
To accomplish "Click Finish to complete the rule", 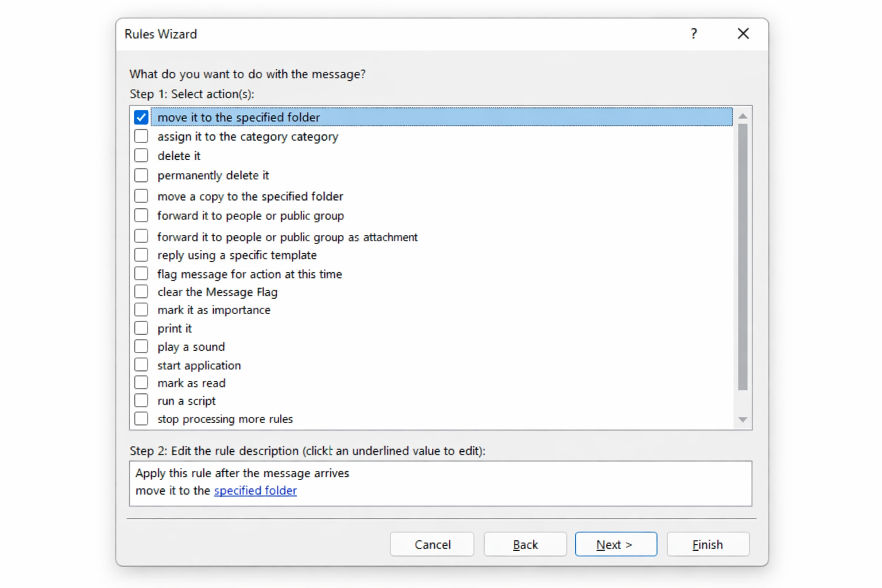I will coord(707,544).
